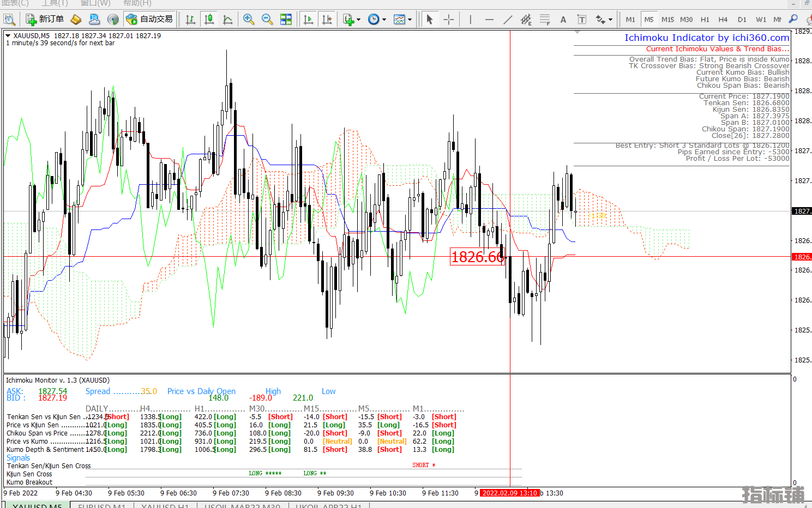Click the New Order (新订单) button
The image size is (812, 508).
(x=45, y=19)
